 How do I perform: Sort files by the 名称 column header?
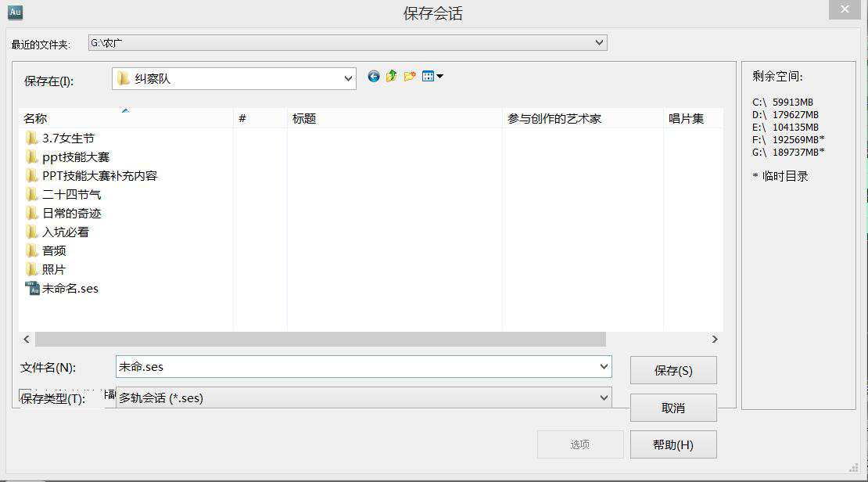point(35,118)
